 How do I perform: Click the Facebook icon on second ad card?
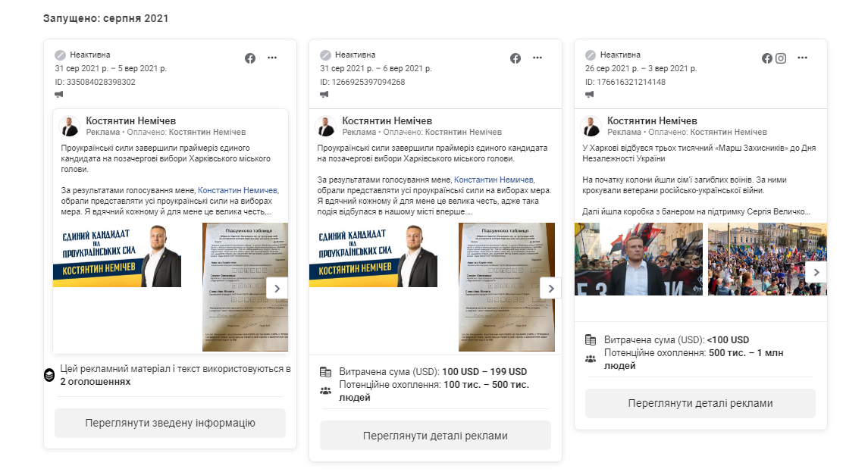click(x=515, y=58)
